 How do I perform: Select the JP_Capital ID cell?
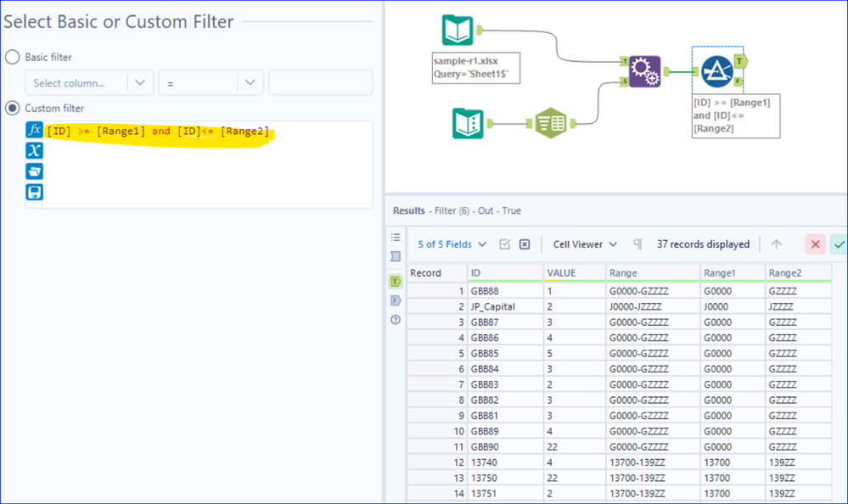click(x=505, y=306)
